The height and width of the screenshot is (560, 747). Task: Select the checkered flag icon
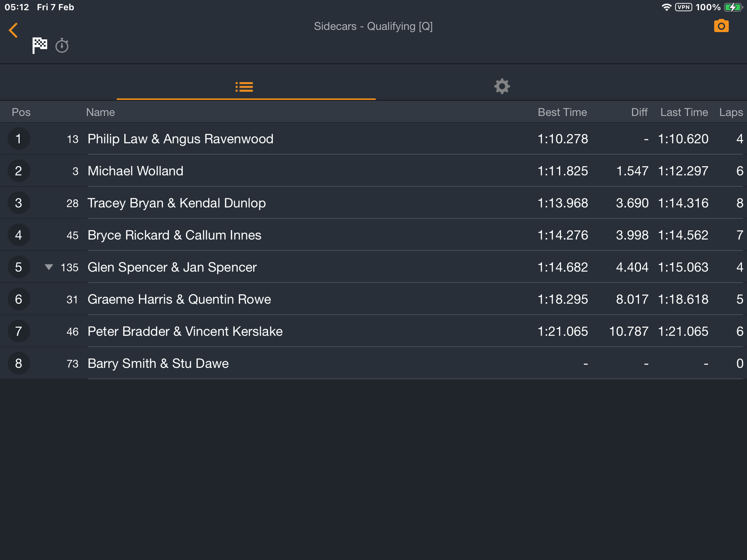pos(40,46)
